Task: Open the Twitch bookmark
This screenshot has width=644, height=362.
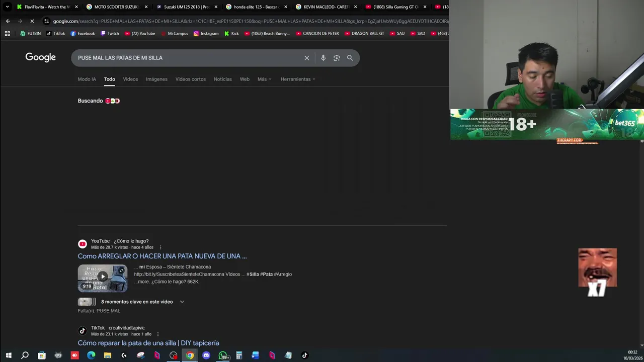Action: click(110, 33)
